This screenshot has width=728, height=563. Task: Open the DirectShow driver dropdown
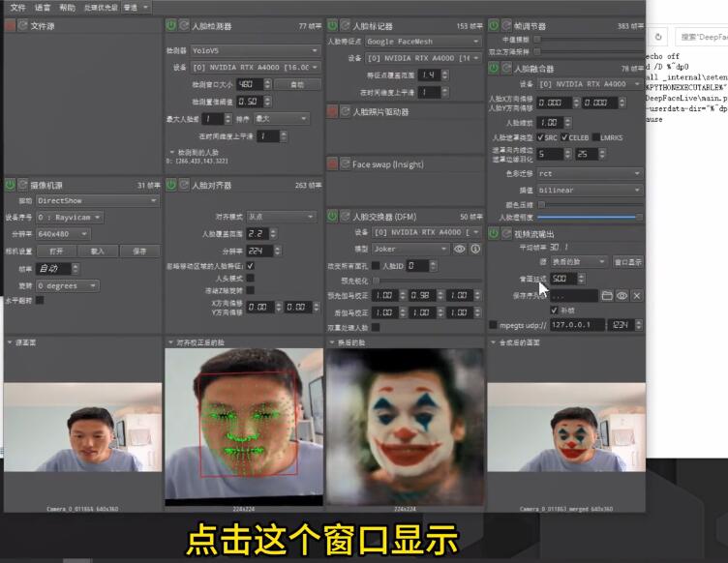point(98,200)
